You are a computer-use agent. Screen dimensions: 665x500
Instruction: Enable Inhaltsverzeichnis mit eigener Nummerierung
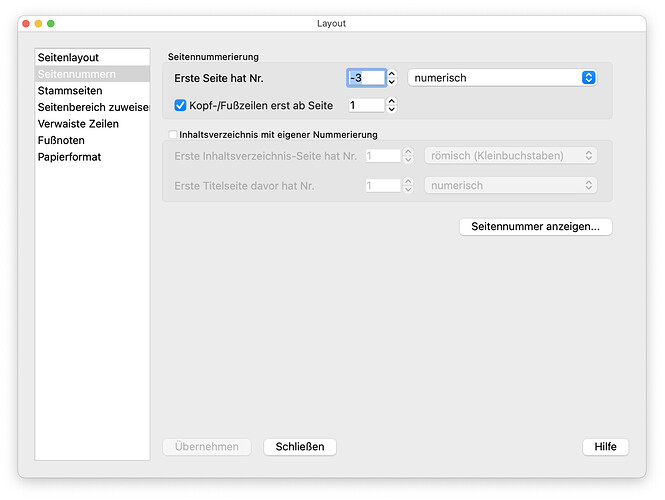tap(173, 135)
